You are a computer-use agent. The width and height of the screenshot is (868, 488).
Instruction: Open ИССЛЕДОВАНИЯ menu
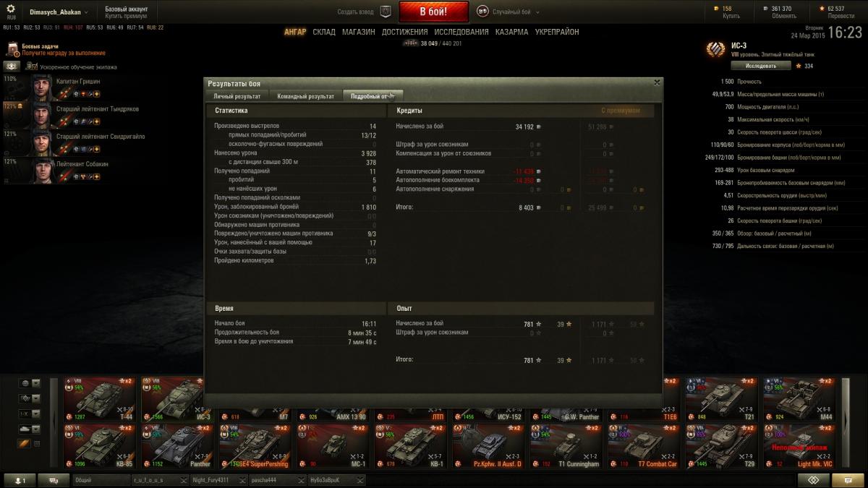click(x=461, y=33)
